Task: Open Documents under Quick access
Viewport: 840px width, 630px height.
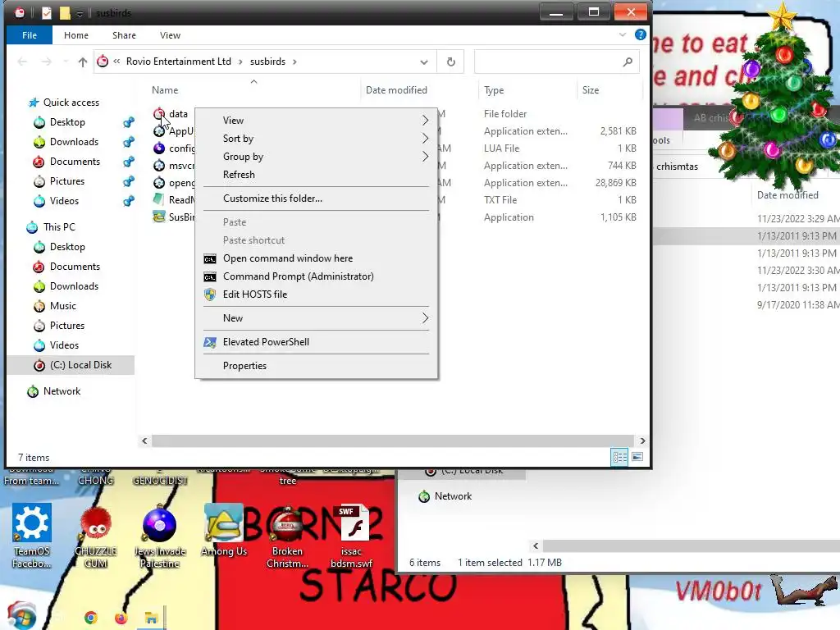Action: tap(75, 162)
